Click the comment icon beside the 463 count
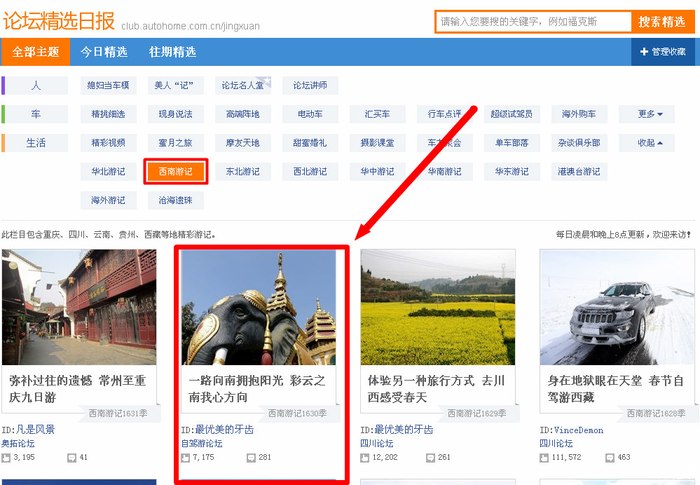Viewport: 700px width, 485px height. pyautogui.click(x=610, y=457)
